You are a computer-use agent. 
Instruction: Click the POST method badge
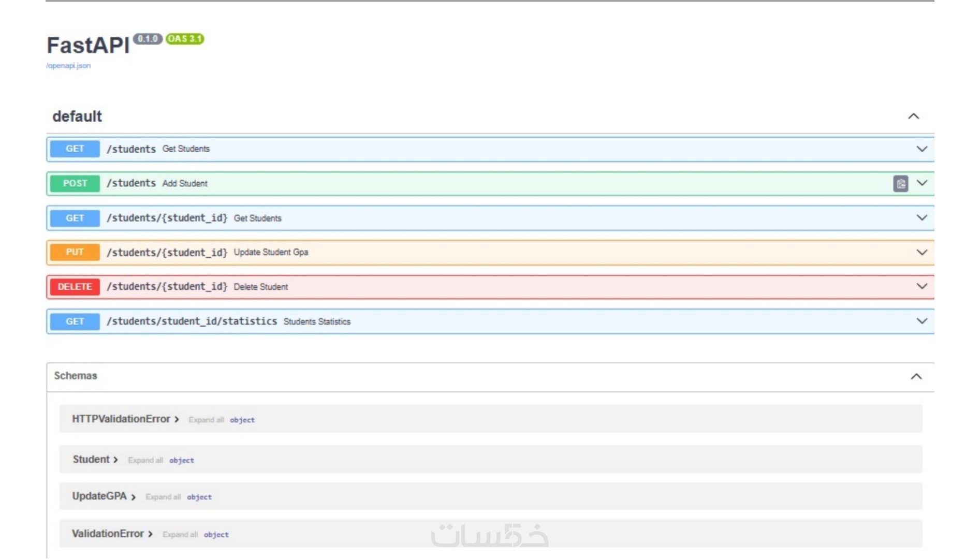(75, 183)
